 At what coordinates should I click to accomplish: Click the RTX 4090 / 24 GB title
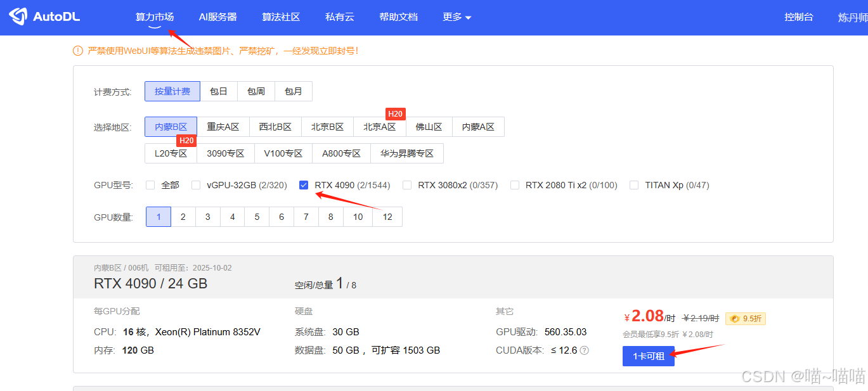(151, 283)
